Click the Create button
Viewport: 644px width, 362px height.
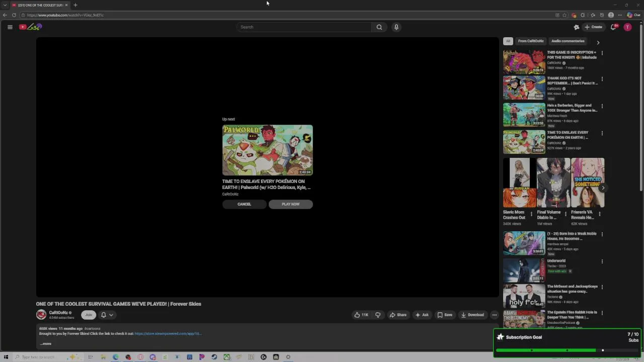(593, 27)
